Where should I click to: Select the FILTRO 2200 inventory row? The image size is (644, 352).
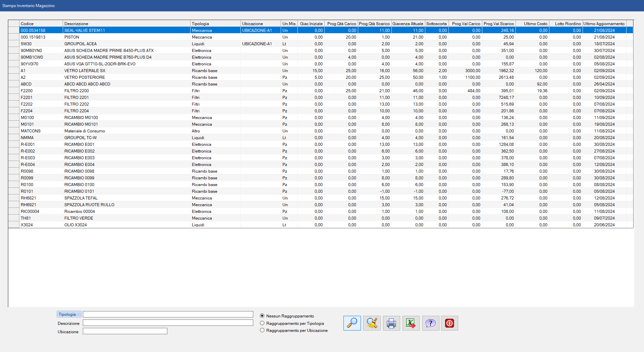pos(77,91)
